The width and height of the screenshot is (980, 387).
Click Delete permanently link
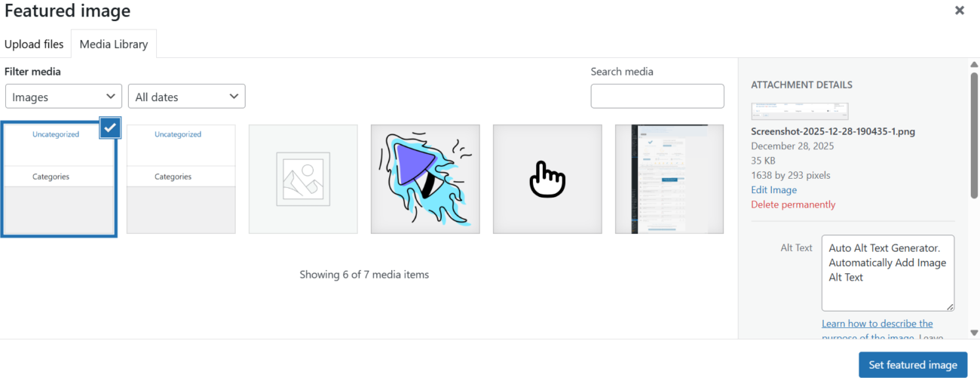[793, 204]
